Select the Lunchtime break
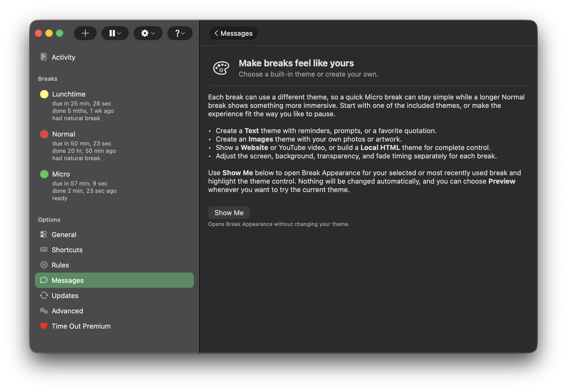The image size is (567, 392). (x=114, y=106)
